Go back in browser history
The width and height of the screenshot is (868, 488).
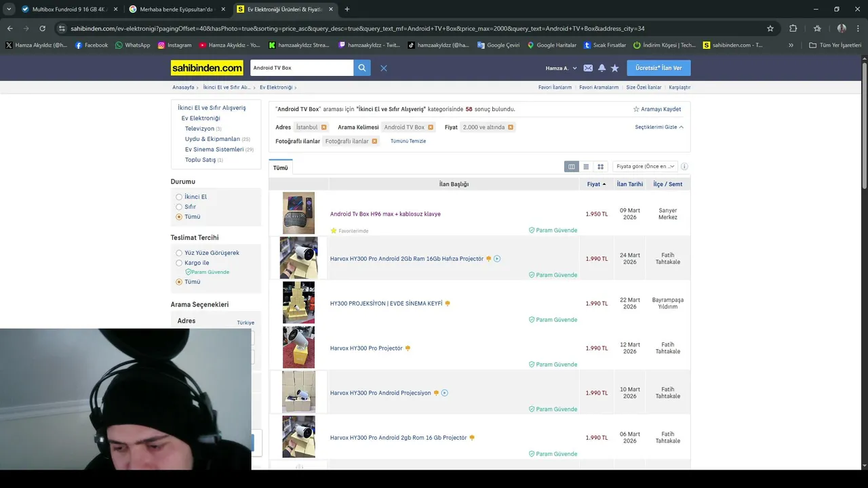click(x=9, y=28)
